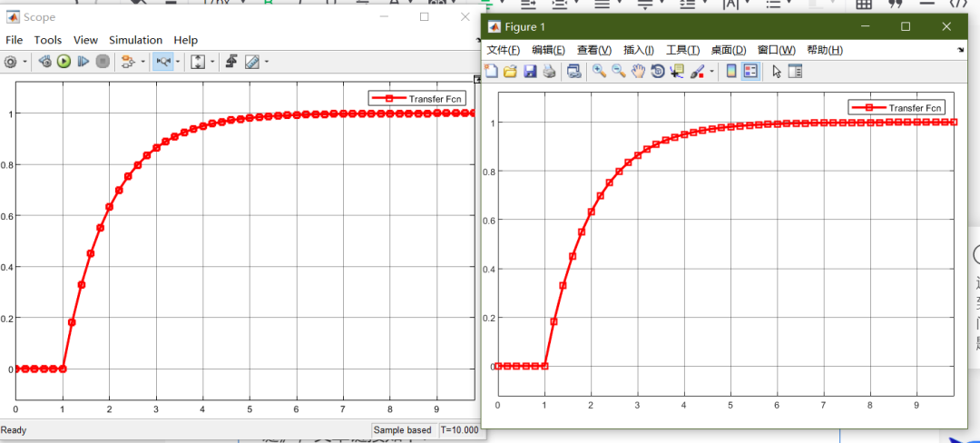
Task: Toggle the Insert Legend icon in Figure 1
Action: tap(750, 71)
